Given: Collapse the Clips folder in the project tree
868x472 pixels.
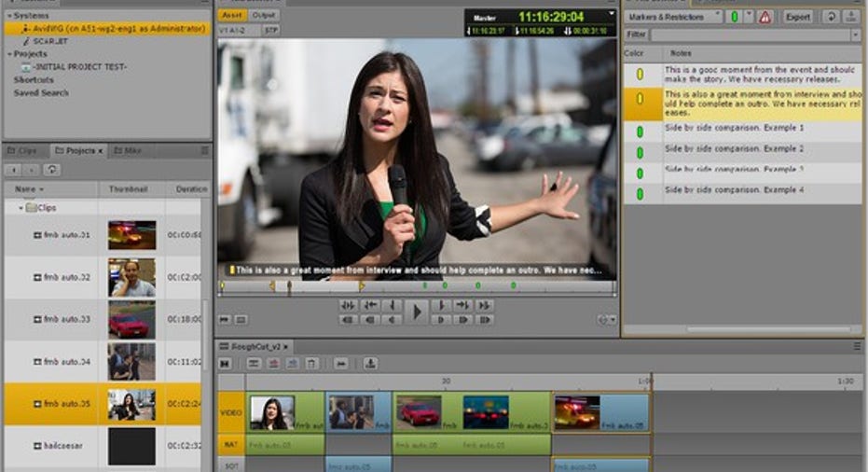Looking at the screenshot, I should click(21, 208).
